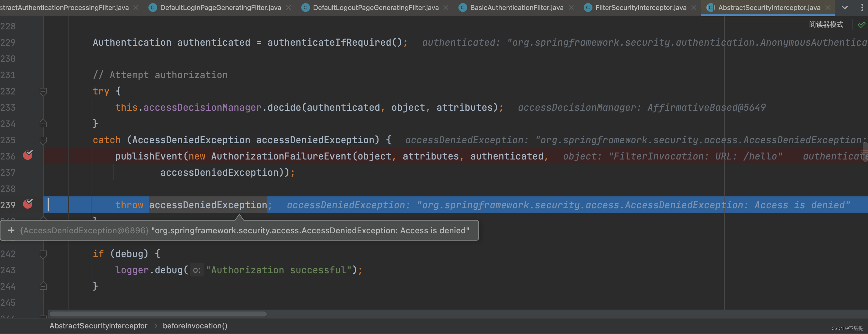Click line number 229 in the gutter
The height and width of the screenshot is (334, 868).
[8, 43]
